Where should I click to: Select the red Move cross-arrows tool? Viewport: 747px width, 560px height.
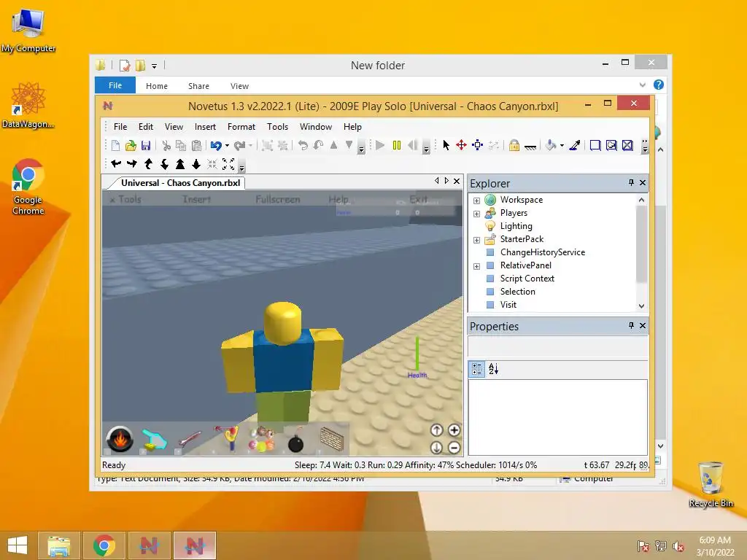pos(461,145)
